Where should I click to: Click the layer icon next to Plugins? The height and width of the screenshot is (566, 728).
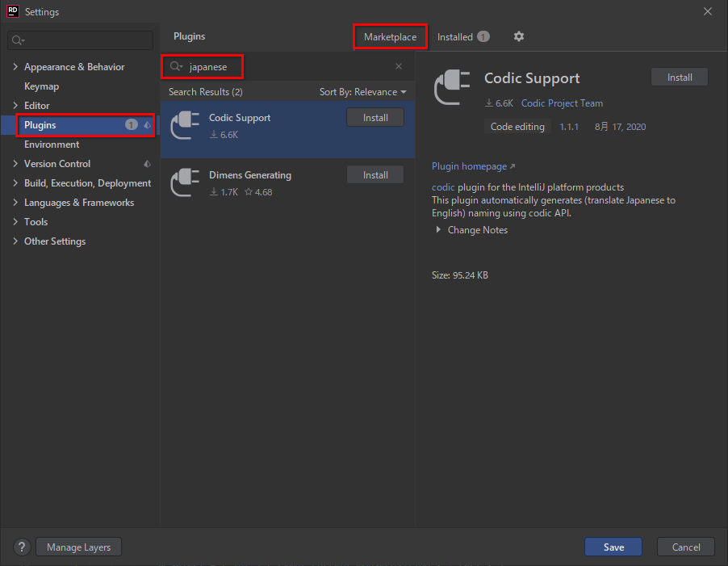coord(147,125)
